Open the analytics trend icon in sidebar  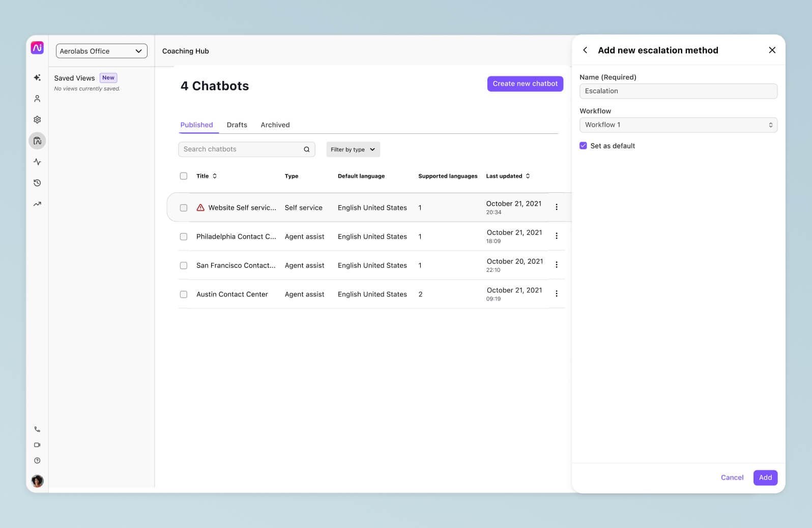(37, 204)
